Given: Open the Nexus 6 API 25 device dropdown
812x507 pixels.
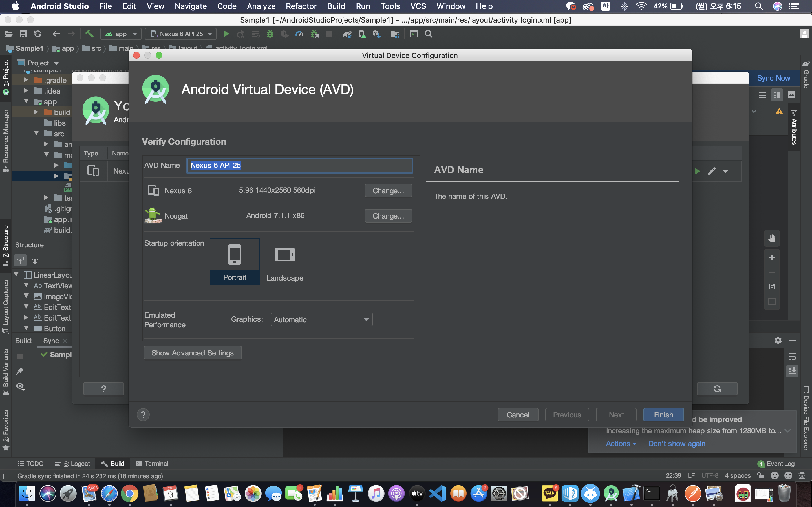Looking at the screenshot, I should (x=182, y=34).
